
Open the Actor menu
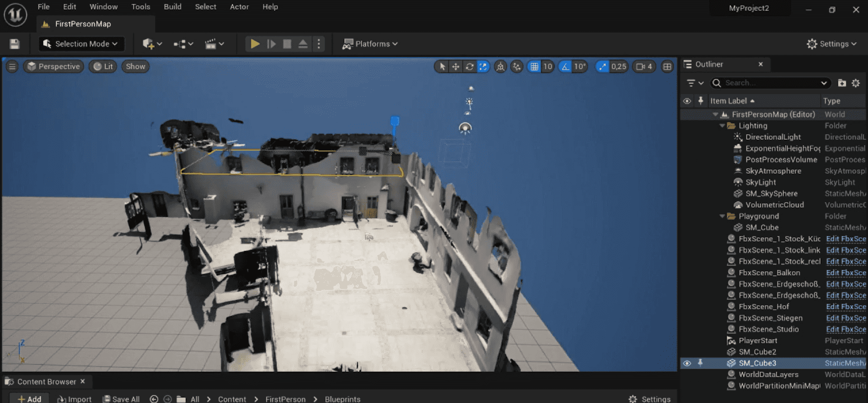tap(239, 7)
